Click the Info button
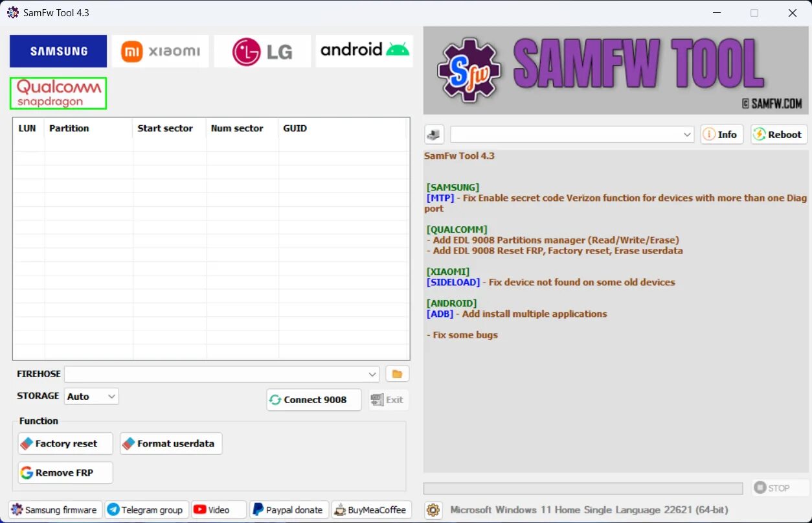Image resolution: width=812 pixels, height=523 pixels. tap(722, 134)
